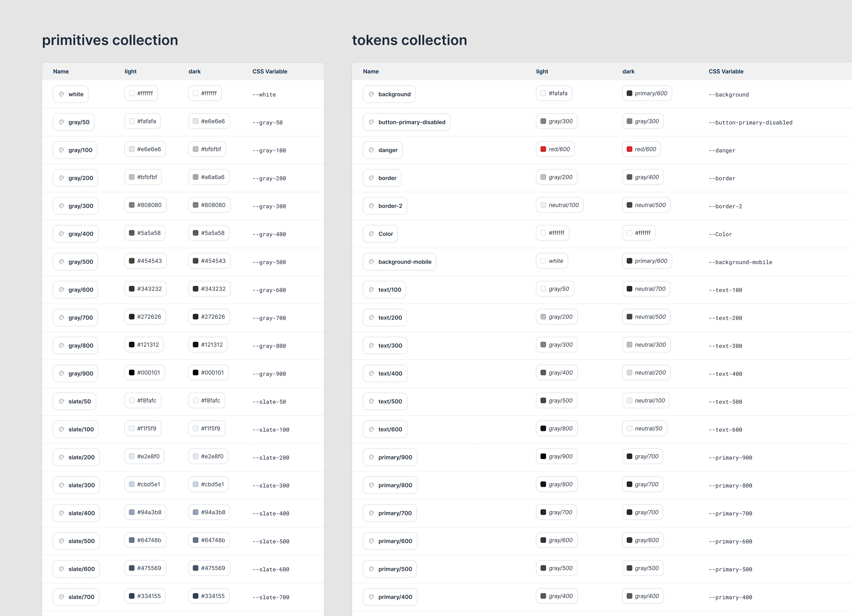Select the button-primary-disabled name chip

pos(406,122)
